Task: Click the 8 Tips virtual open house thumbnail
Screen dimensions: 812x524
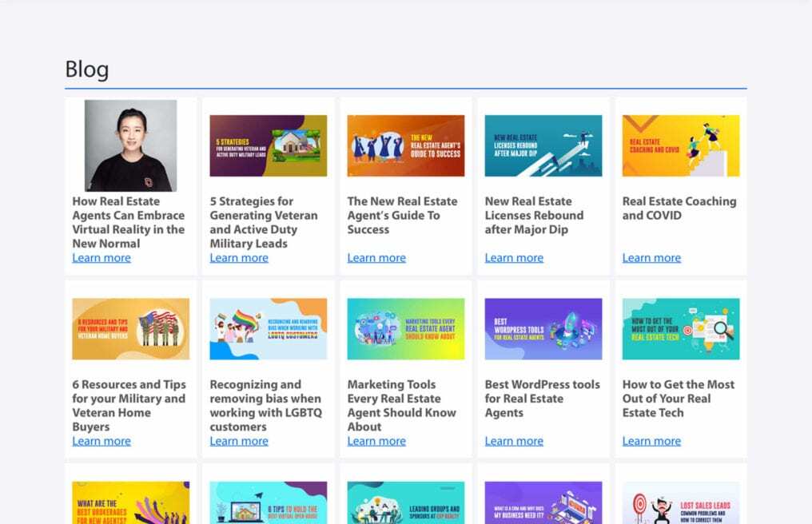Action: 268,503
